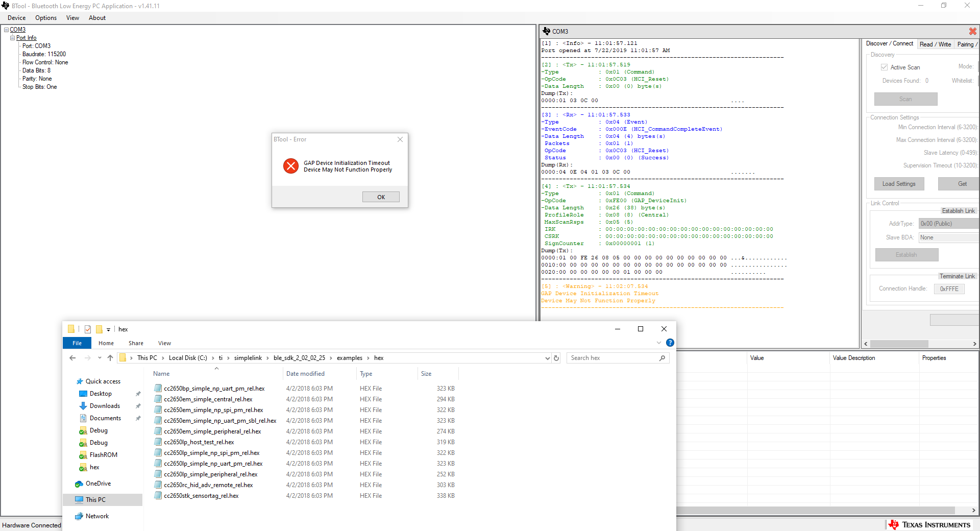Click file icon of cc2650rc_hid_adv_remote_rel.hex
The height and width of the screenshot is (531, 980).
pyautogui.click(x=158, y=485)
